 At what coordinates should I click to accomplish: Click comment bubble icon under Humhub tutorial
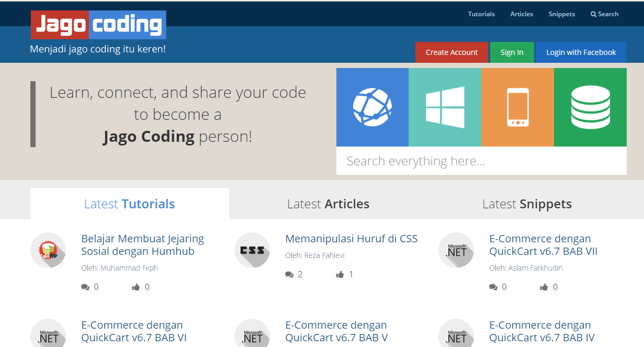click(85, 287)
